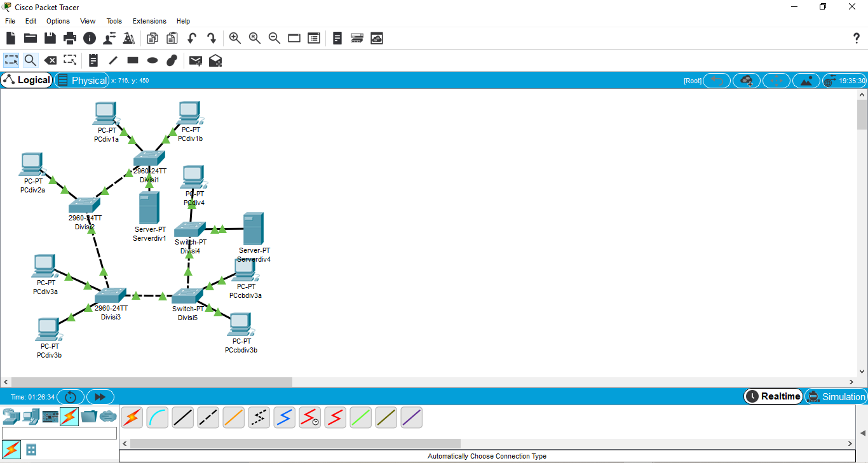The height and width of the screenshot is (463, 868).
Task: Activate the Inspect magnifier tool
Action: pyautogui.click(x=31, y=60)
